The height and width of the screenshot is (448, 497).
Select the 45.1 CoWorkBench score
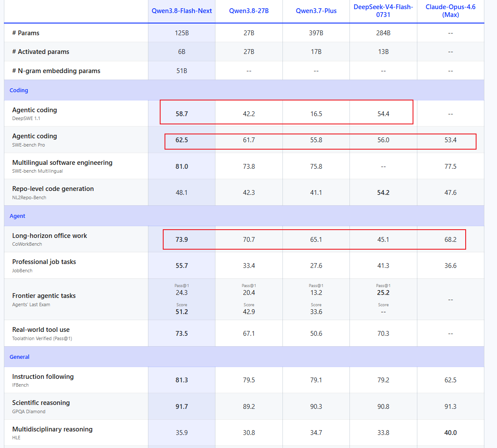383,240
